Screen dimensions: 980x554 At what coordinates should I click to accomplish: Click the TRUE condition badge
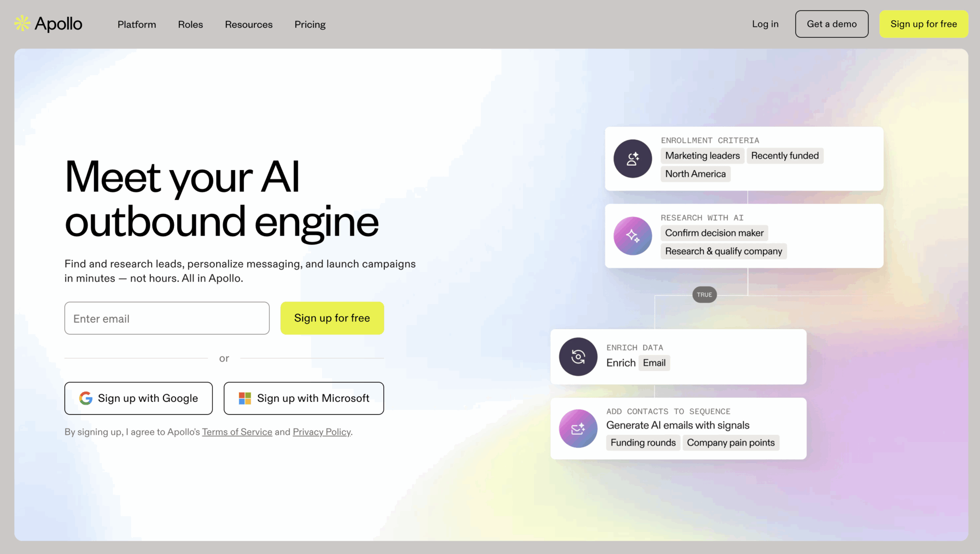click(x=704, y=295)
